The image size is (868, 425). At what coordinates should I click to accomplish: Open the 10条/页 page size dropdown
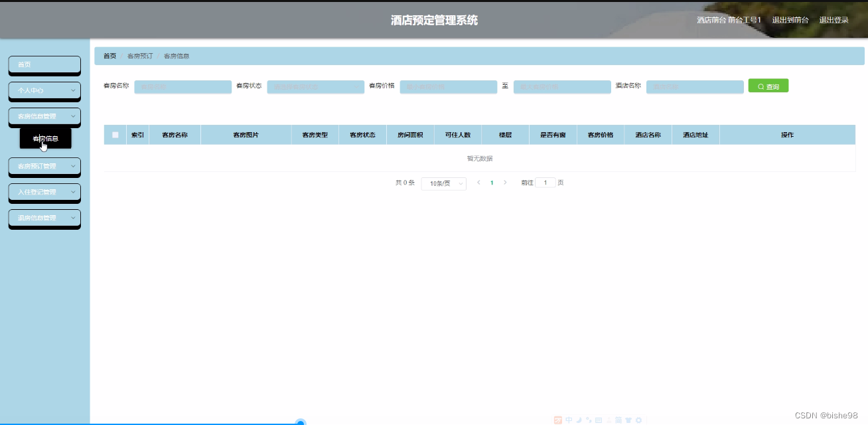coord(443,183)
